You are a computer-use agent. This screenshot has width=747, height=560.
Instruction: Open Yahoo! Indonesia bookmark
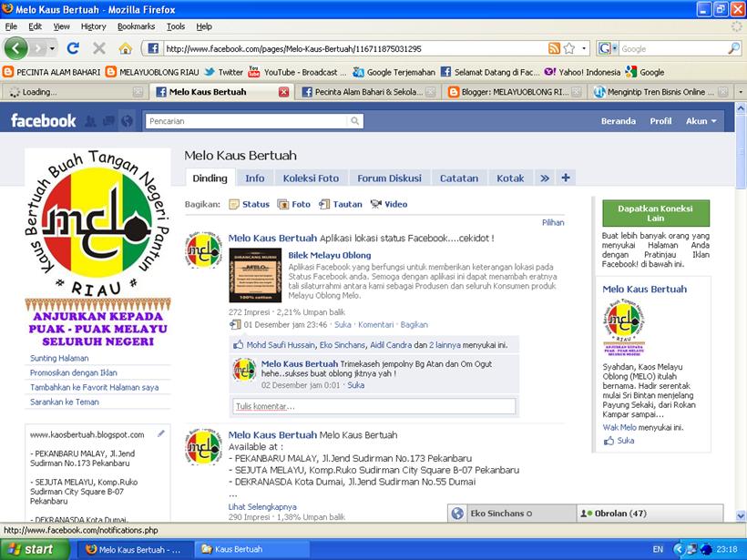tap(582, 72)
